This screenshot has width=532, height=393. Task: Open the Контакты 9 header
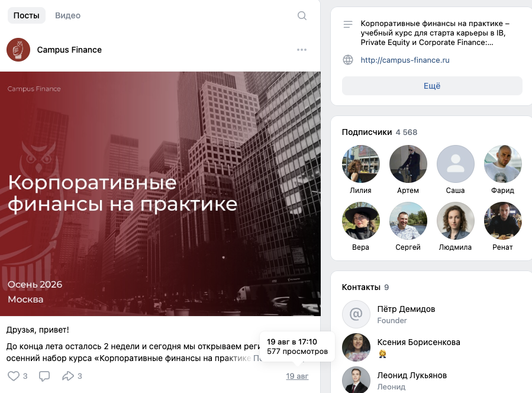(365, 287)
